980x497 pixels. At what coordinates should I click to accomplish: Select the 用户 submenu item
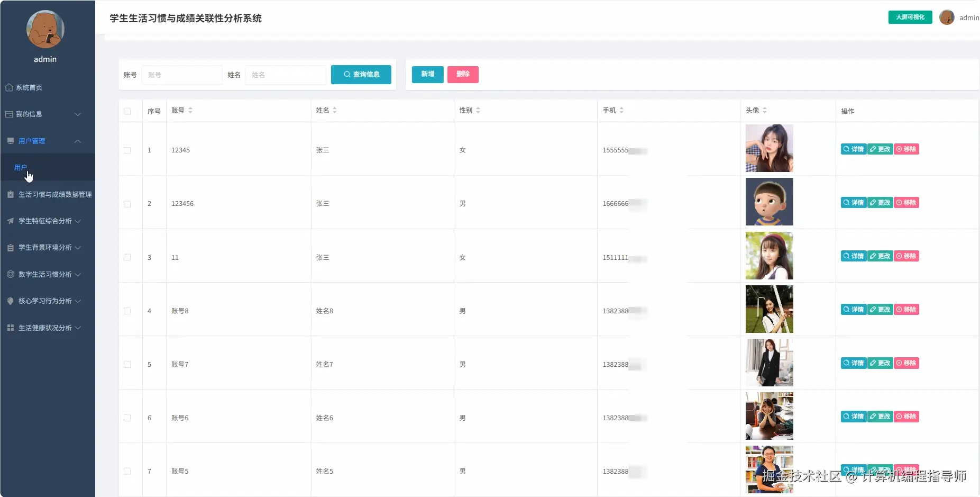(x=48, y=167)
